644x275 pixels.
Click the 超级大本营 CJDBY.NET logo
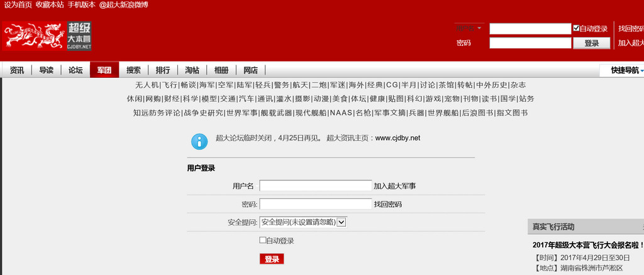[x=80, y=36]
